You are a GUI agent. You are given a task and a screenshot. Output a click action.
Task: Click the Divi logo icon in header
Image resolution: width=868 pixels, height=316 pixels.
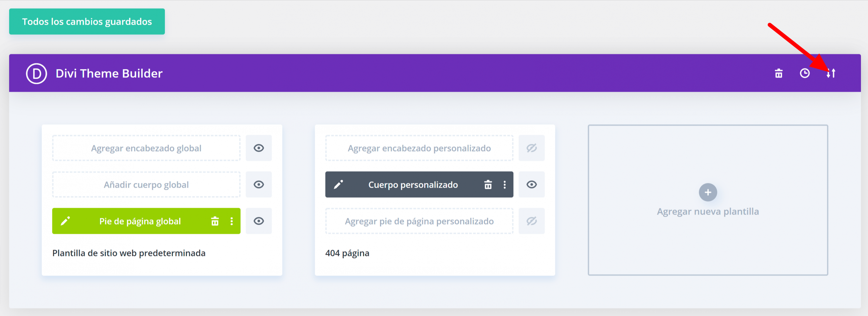(36, 73)
